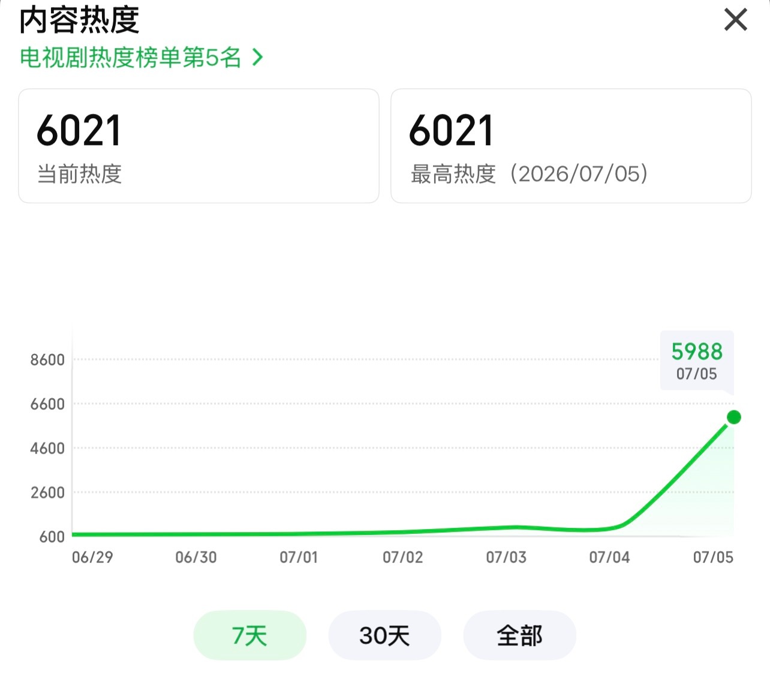
Task: Tap the green chevron after 第5名
Action: 258,58
